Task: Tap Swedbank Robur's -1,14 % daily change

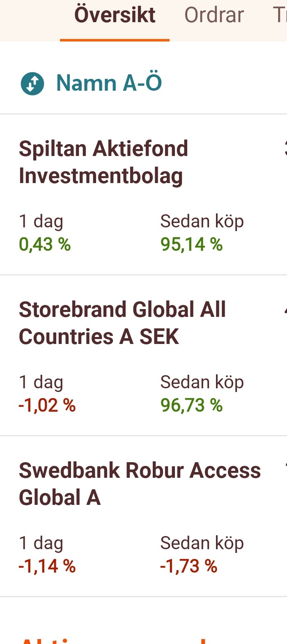Action: (47, 566)
